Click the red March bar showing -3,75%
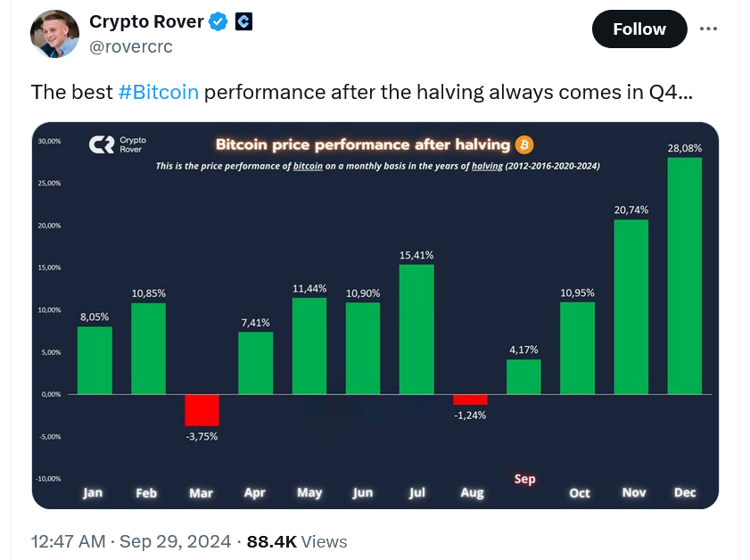Screen dimensions: 750x560 [x=201, y=410]
